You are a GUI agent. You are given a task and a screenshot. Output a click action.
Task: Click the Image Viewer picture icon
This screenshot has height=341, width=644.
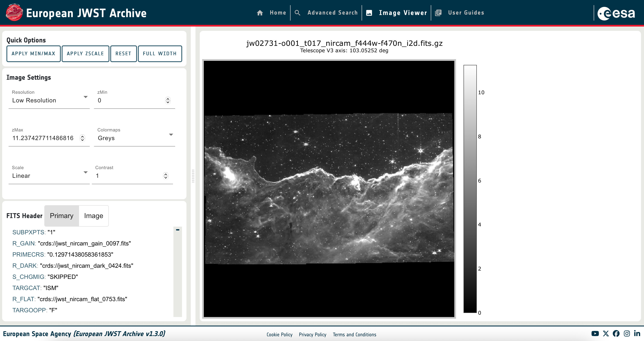(x=369, y=13)
